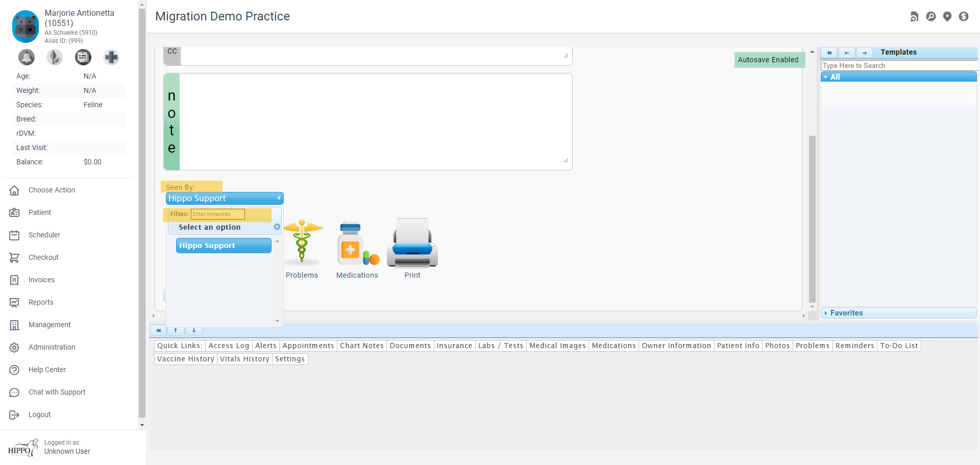
Task: Focus the Templates search box
Action: (898, 65)
